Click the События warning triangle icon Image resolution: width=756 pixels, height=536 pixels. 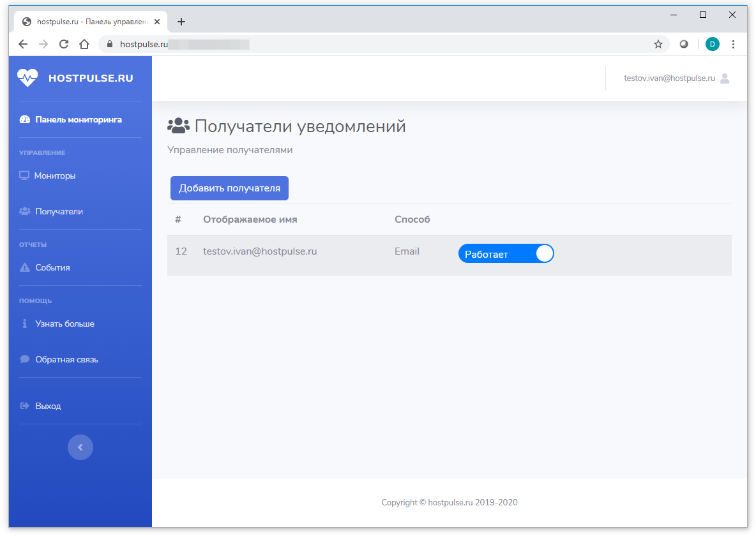coord(25,267)
